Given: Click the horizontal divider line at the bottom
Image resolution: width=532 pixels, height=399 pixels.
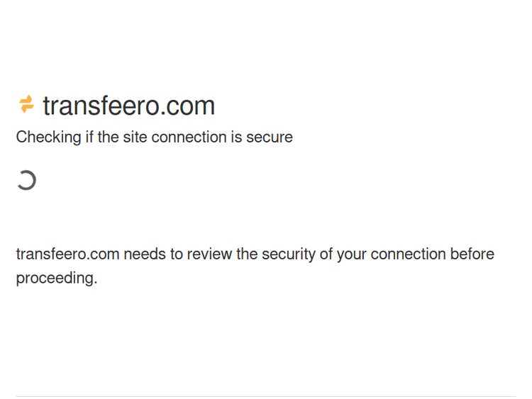Looking at the screenshot, I should [266, 396].
